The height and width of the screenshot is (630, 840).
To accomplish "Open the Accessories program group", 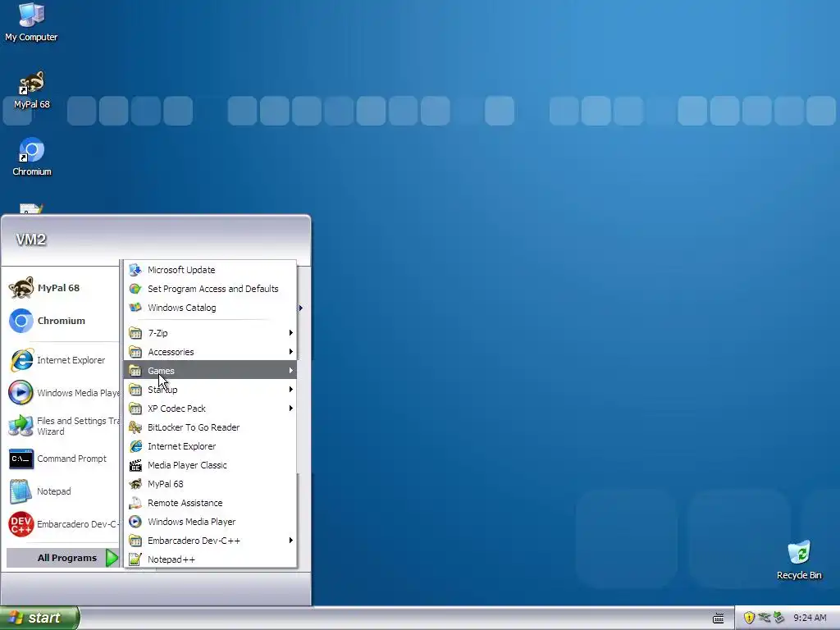I will [x=211, y=351].
